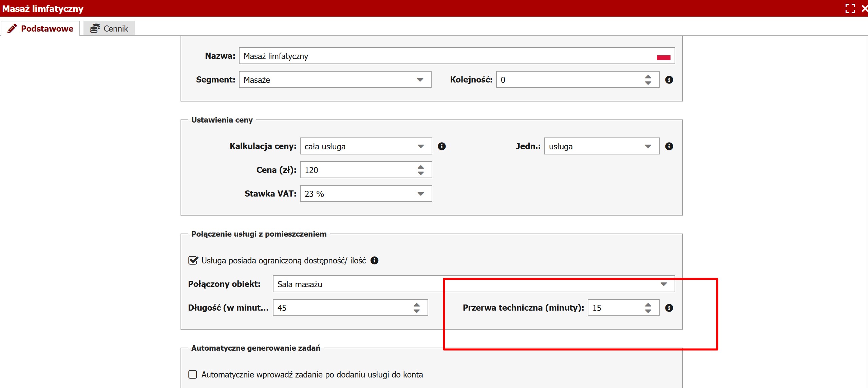Image resolution: width=868 pixels, height=388 pixels.
Task: Click info icon beside Kalkulacja ceny dropdown
Action: coord(441,146)
